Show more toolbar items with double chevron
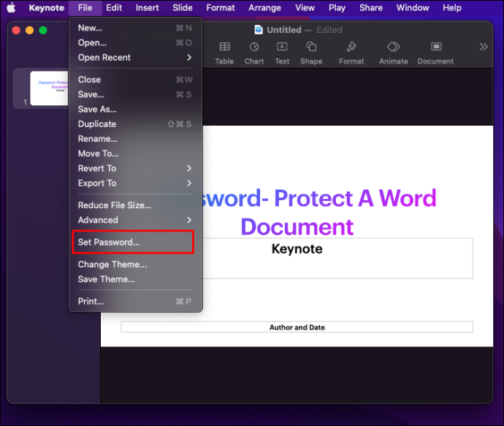Screen dimensions: 504x426 (x=484, y=47)
